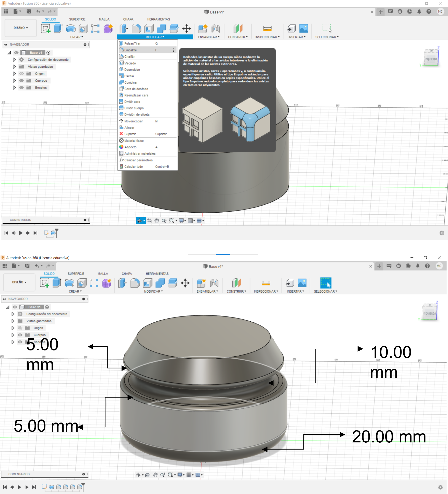Click the Vaciado shell menu entry
Screen dimensions: 448x494
coord(130,63)
